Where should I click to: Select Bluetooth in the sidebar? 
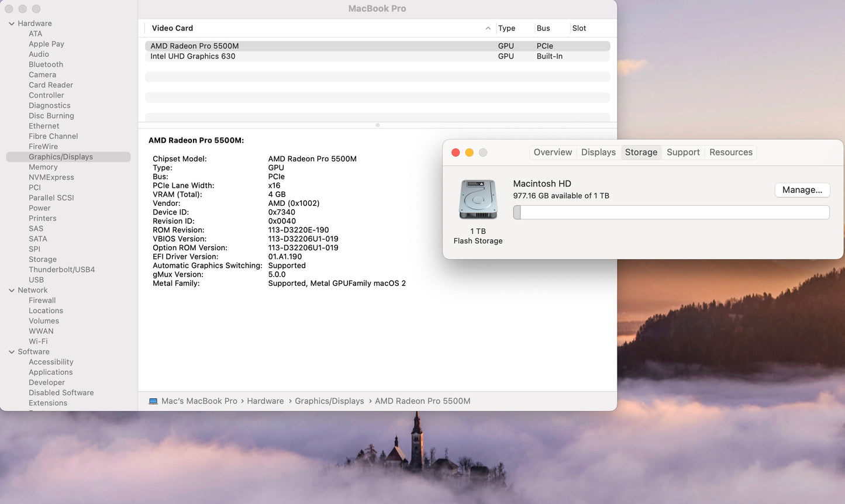[x=46, y=64]
